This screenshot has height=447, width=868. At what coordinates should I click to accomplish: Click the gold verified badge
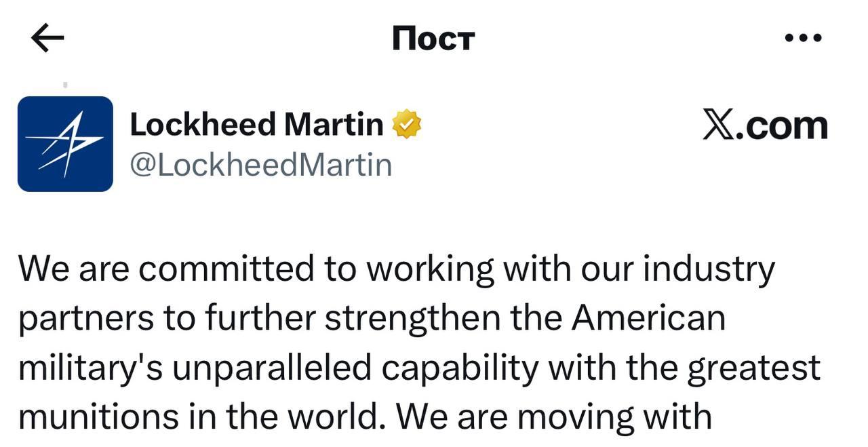point(406,124)
